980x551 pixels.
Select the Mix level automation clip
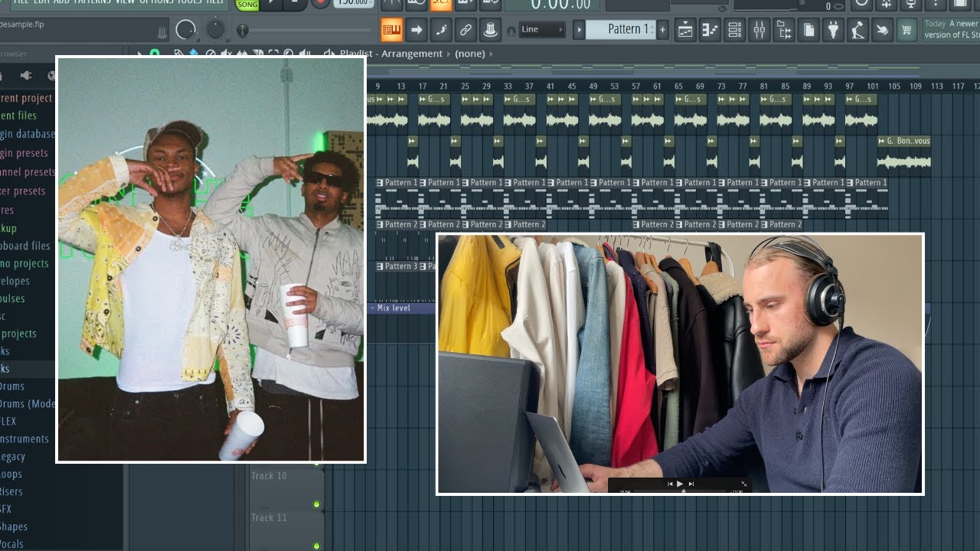pos(401,308)
